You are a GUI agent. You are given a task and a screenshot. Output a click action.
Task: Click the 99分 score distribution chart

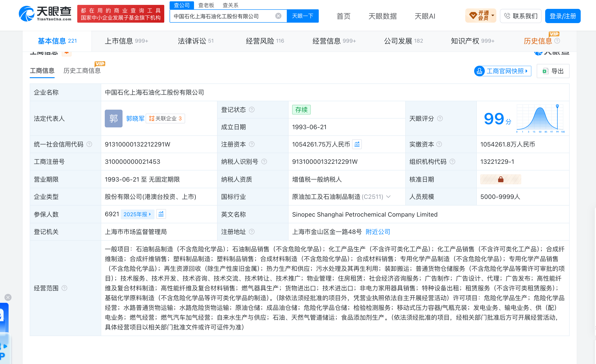(540, 118)
